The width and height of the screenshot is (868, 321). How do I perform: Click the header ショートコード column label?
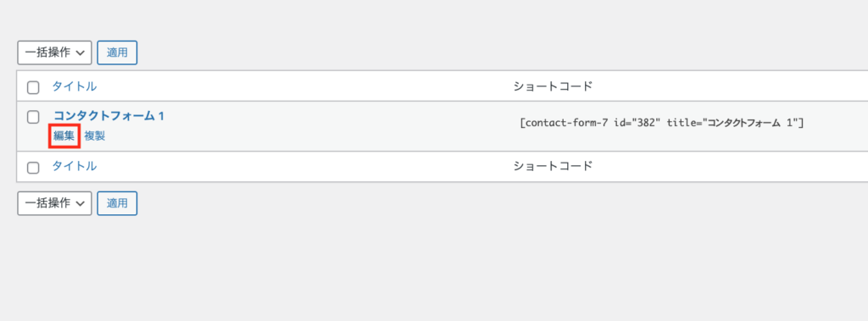(x=553, y=86)
